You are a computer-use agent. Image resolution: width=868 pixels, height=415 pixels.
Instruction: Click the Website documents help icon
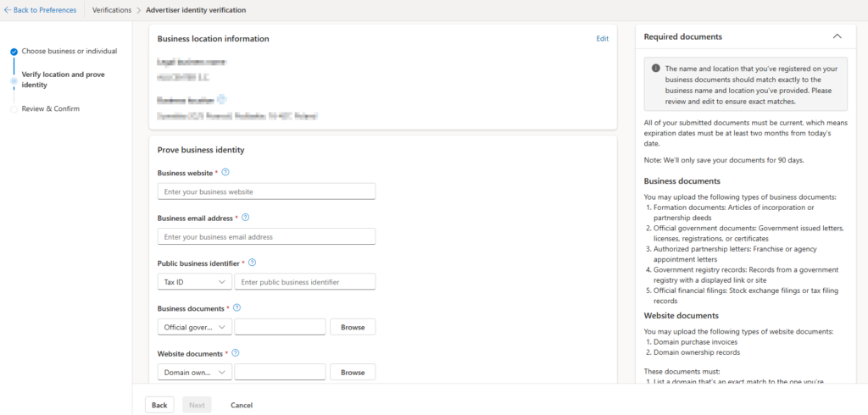click(x=233, y=353)
